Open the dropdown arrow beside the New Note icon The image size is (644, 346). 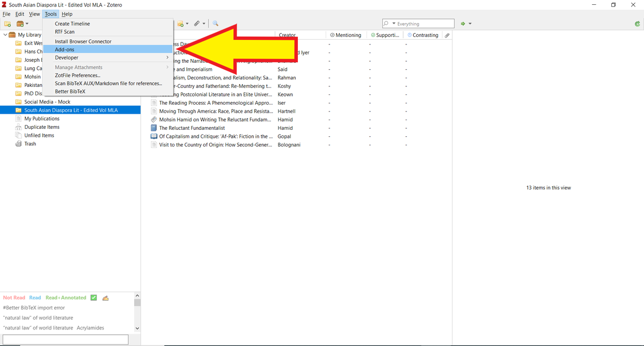pyautogui.click(x=187, y=24)
